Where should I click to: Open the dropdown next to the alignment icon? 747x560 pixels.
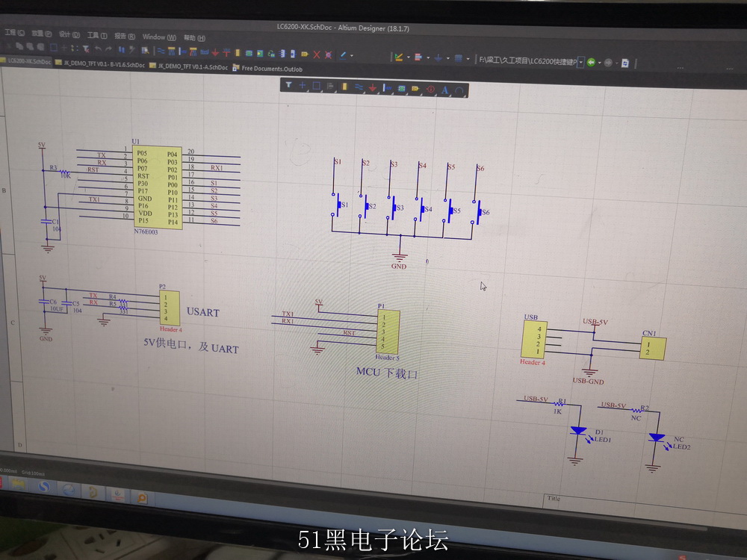click(427, 58)
